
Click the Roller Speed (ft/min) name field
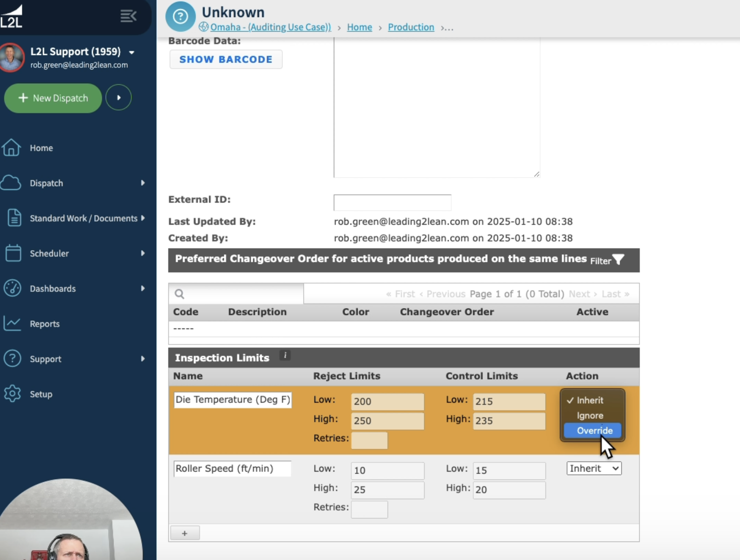click(x=233, y=469)
